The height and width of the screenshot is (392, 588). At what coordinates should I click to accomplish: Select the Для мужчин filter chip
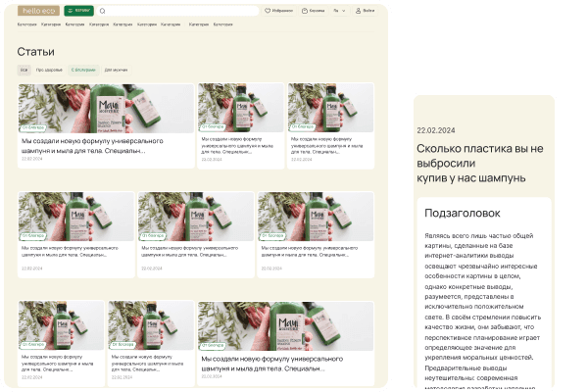(x=115, y=71)
